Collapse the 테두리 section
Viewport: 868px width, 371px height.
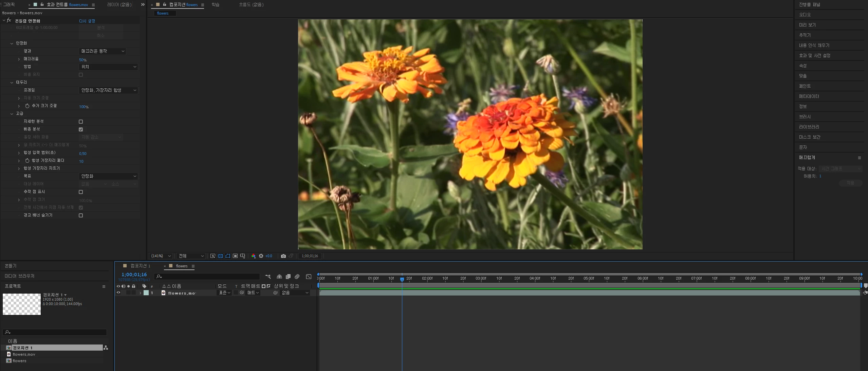tap(12, 83)
